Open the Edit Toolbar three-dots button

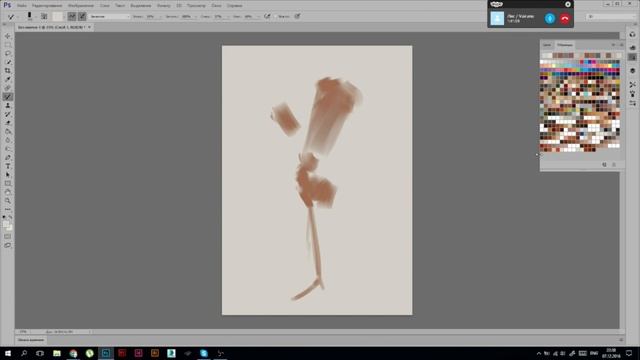[8, 209]
